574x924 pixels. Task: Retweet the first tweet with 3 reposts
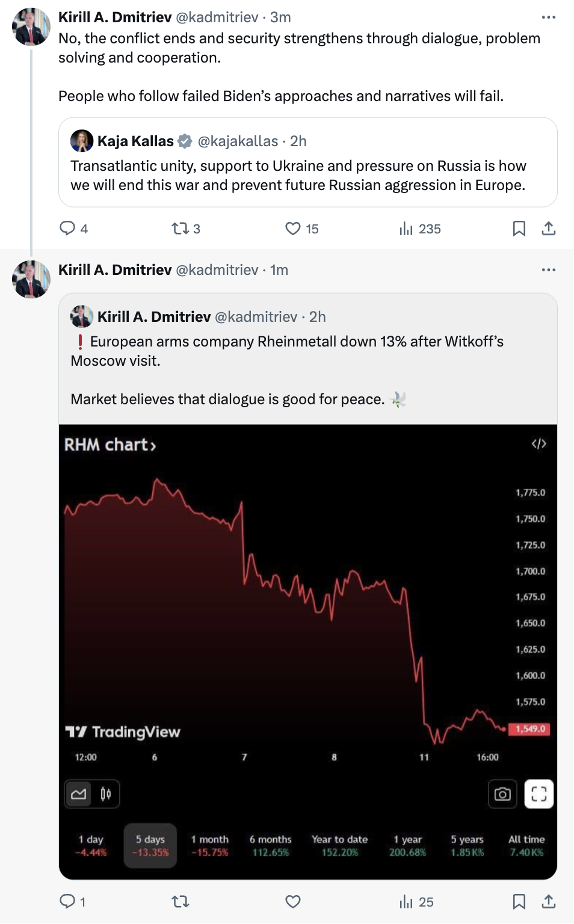pos(180,229)
